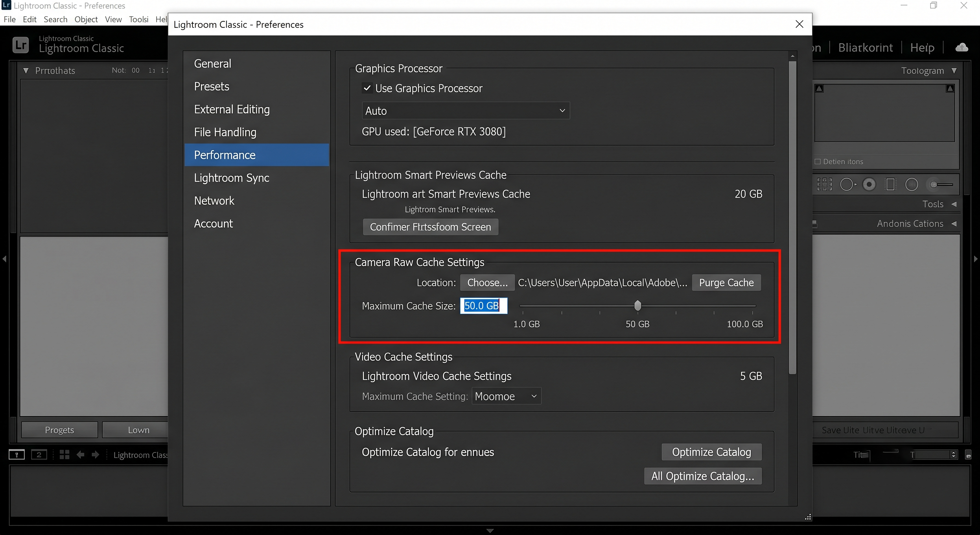980x535 pixels.
Task: Select the spot removal circle tool
Action: pyautogui.click(x=847, y=185)
